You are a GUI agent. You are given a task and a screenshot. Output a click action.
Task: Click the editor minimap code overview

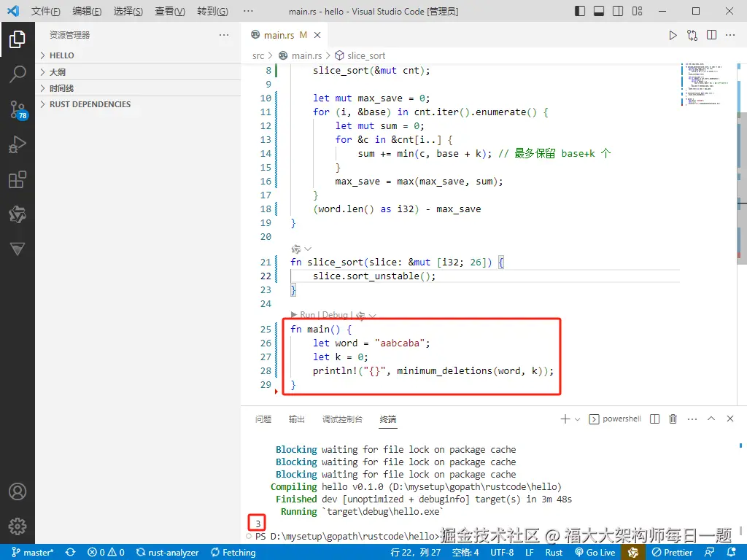[x=708, y=85]
